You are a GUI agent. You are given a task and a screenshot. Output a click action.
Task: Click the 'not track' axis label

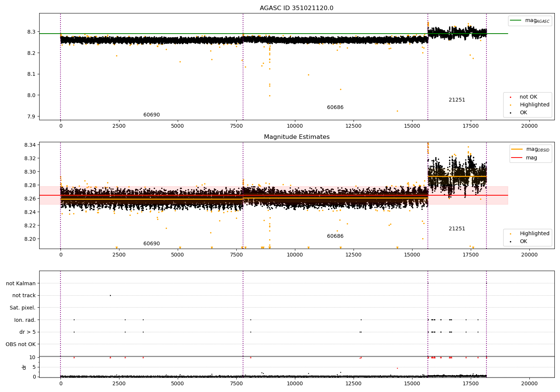[24, 295]
